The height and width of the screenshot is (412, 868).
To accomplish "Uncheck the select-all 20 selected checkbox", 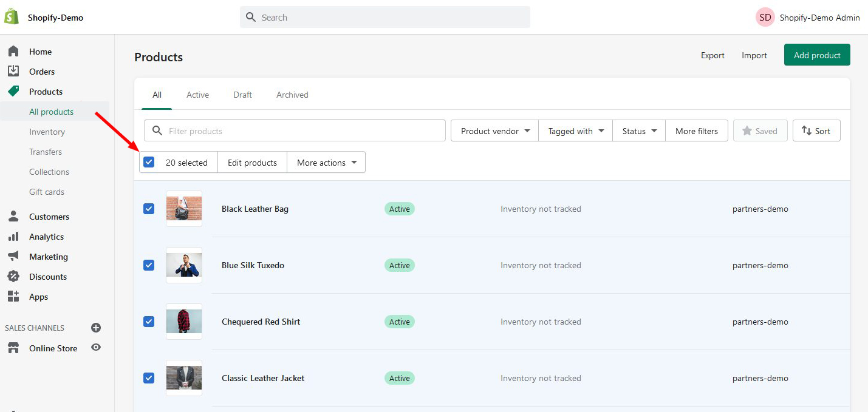I will [149, 162].
